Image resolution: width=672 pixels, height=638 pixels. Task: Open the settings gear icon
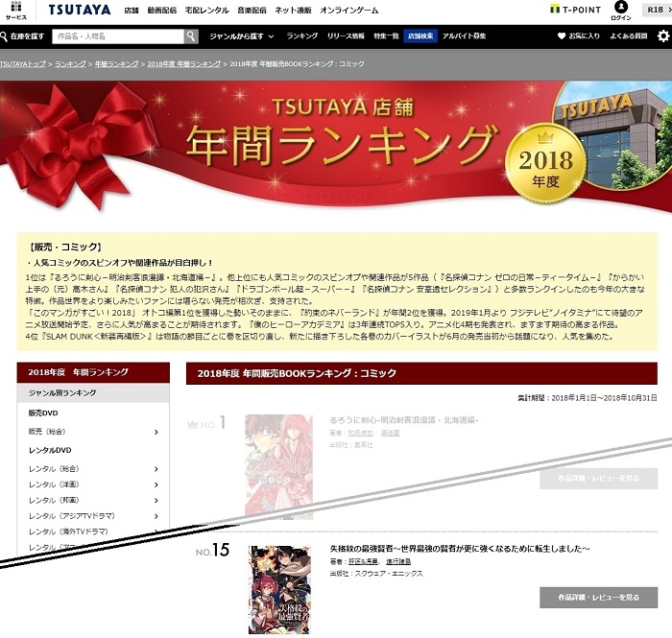click(x=663, y=35)
